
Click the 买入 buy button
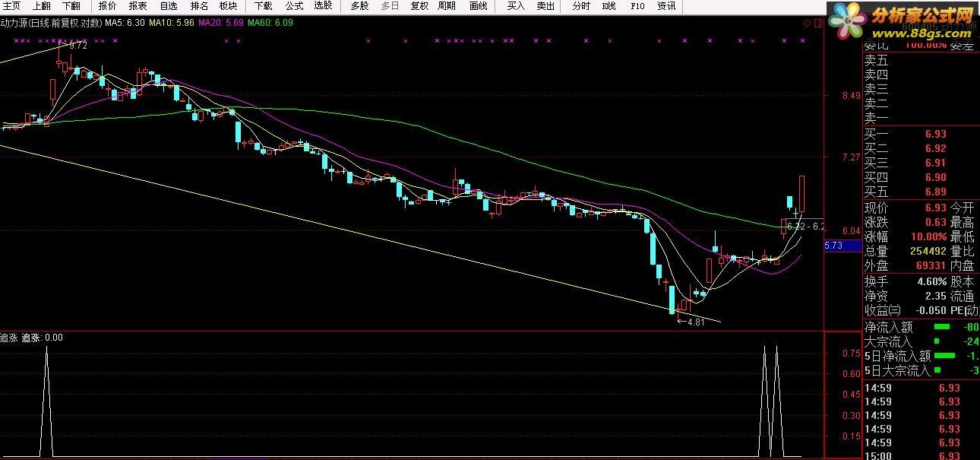point(516,6)
